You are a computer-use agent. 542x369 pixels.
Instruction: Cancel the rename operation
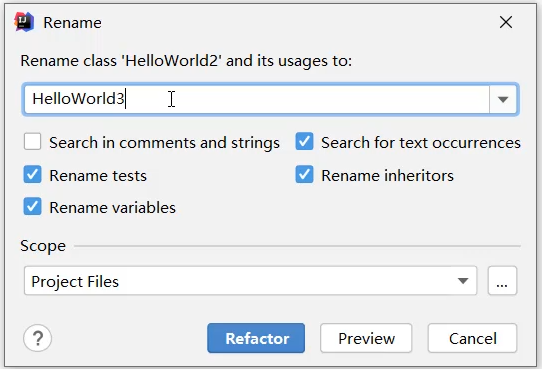(473, 338)
